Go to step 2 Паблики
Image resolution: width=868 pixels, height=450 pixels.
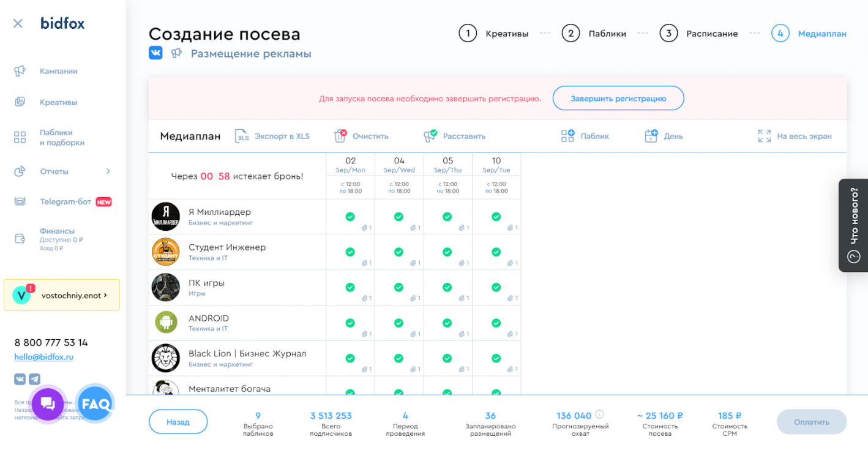click(594, 34)
